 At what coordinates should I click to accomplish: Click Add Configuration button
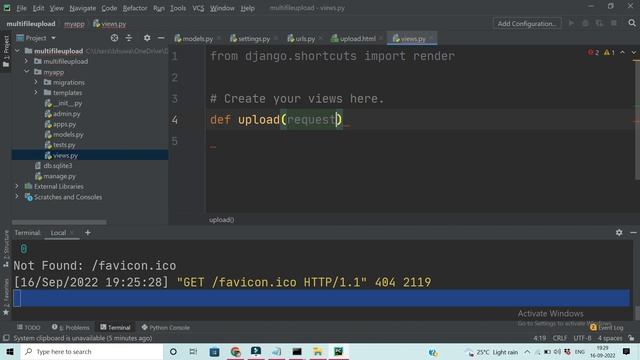(527, 24)
